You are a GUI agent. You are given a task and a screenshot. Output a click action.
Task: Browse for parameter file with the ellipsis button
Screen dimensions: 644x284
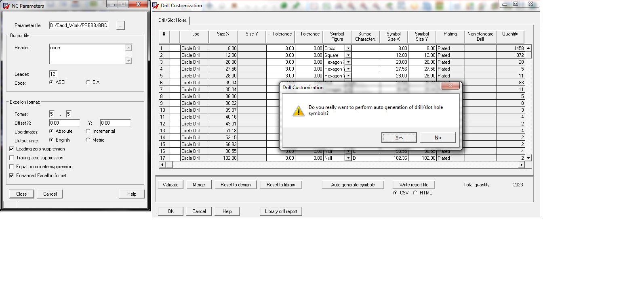(120, 25)
